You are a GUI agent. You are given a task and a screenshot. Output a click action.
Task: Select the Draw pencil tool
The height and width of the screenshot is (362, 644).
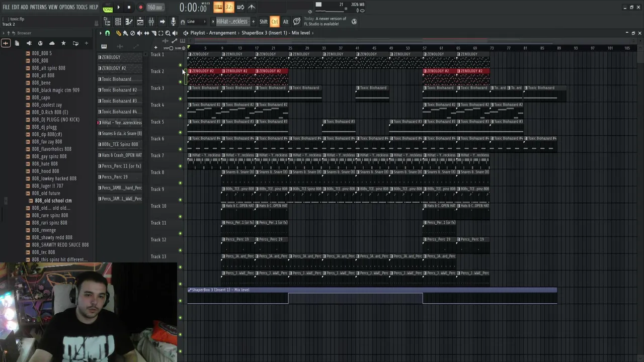point(119,33)
